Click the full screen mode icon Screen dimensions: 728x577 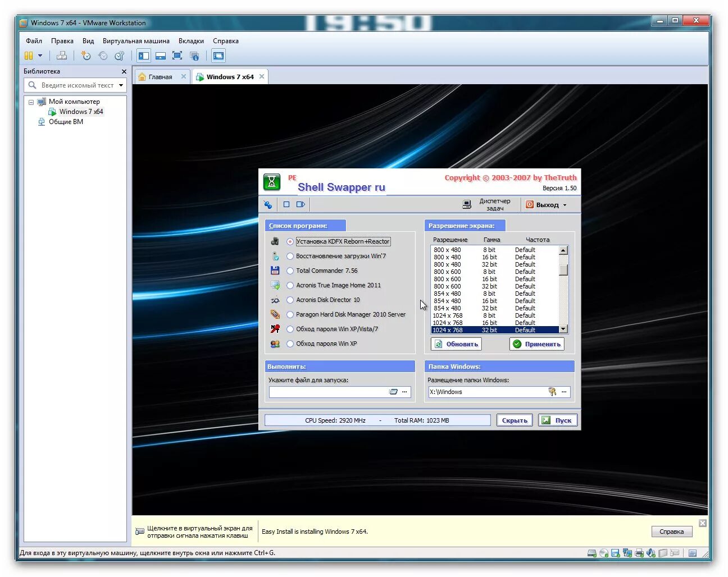click(x=178, y=56)
